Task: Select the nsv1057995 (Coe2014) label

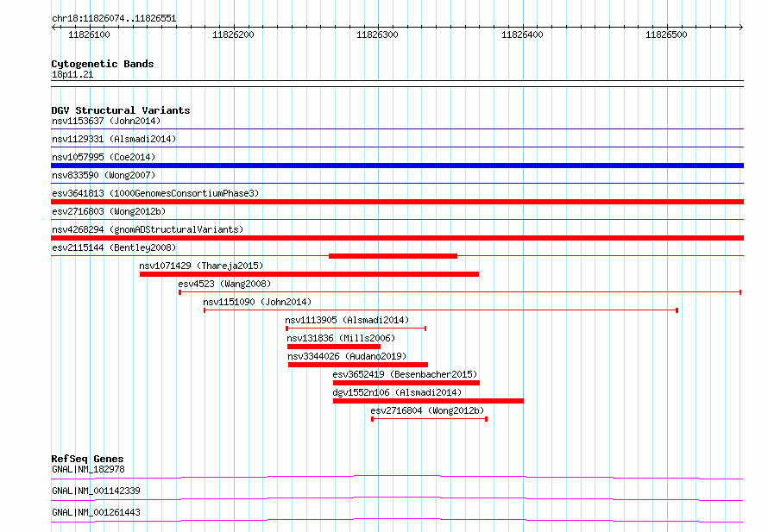Action: pyautogui.click(x=104, y=157)
